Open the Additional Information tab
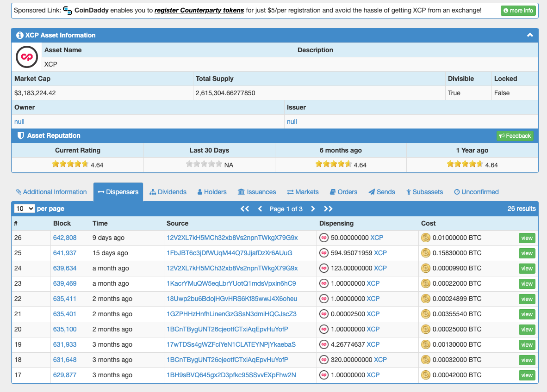The width and height of the screenshot is (547, 392). pos(51,192)
